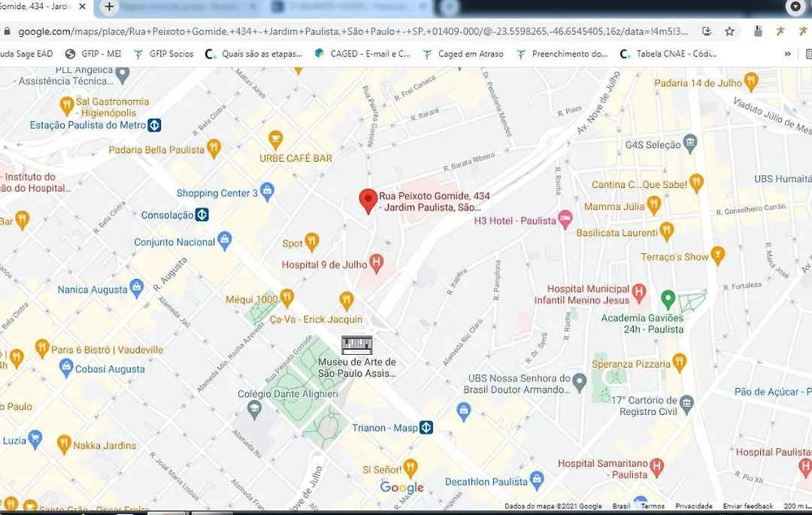Screen dimensions: 812x515
Task: Open the Quais são as etapas bookmark
Action: pos(254,54)
